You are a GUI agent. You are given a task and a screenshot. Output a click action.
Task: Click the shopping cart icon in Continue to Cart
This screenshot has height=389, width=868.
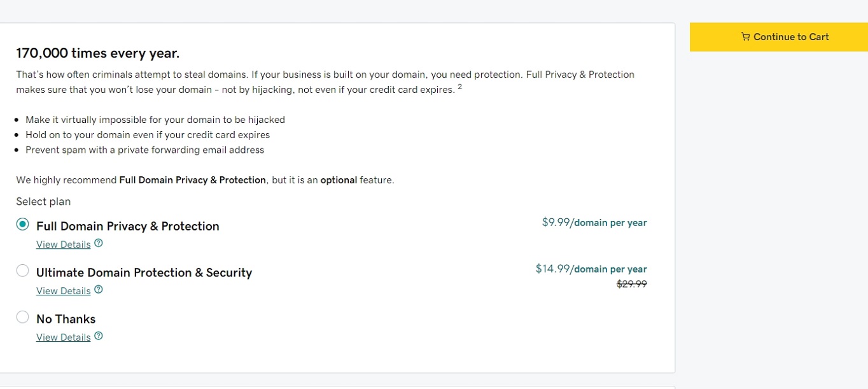click(x=745, y=37)
